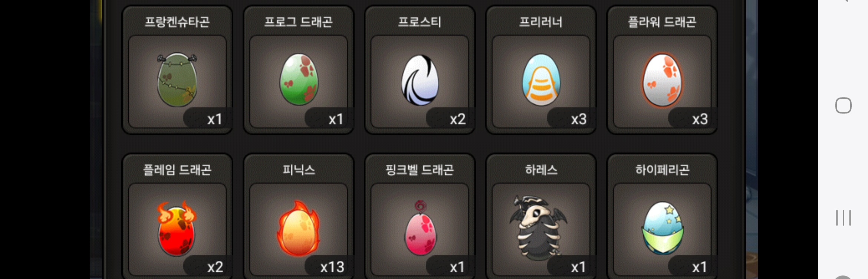This screenshot has height=279, width=868.
Task: Tap the 프로스티 black and white egg
Action: point(420,80)
